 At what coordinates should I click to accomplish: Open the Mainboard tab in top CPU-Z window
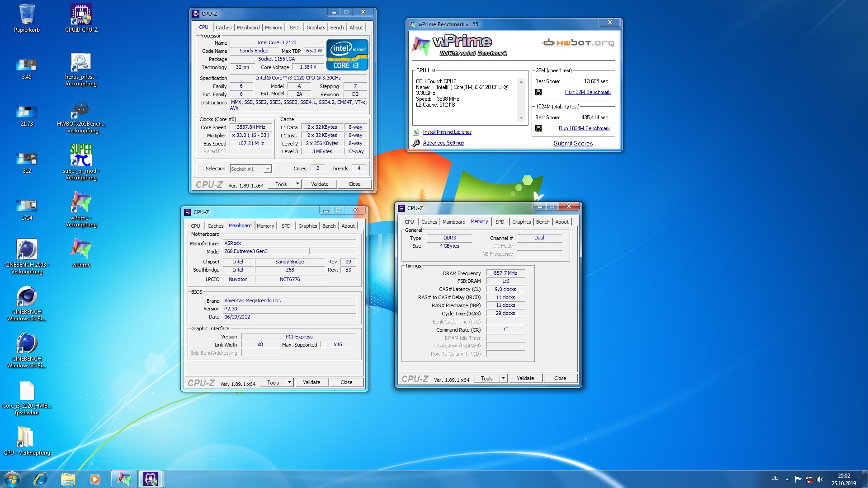point(248,28)
